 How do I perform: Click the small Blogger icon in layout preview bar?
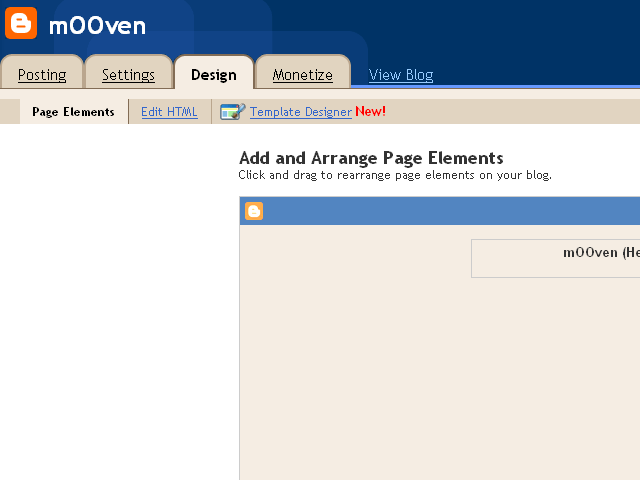pyautogui.click(x=254, y=211)
